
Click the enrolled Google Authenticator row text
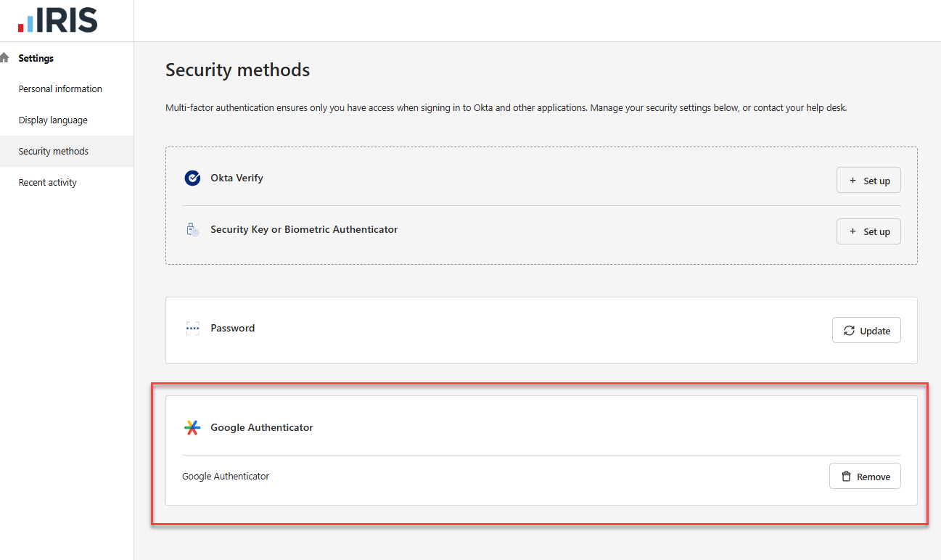point(226,477)
